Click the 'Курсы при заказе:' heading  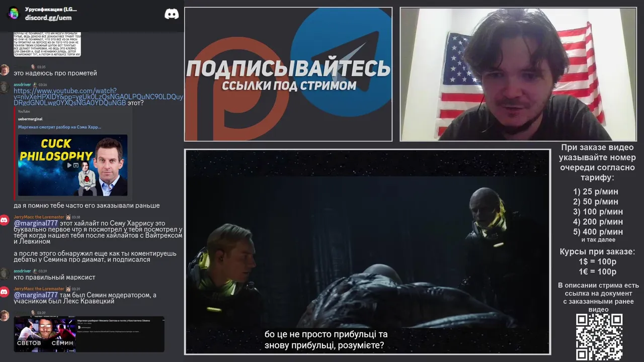(597, 252)
